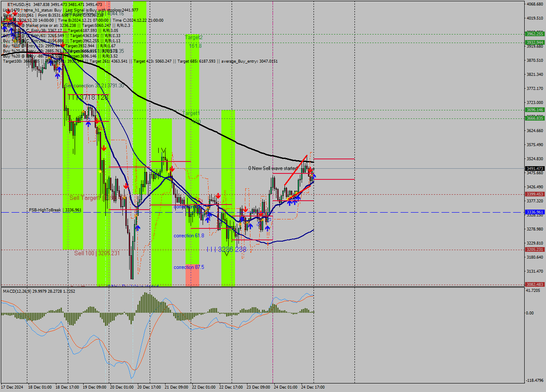Click price scale value 3524.820
The width and height of the screenshot is (546, 392).
(534, 159)
